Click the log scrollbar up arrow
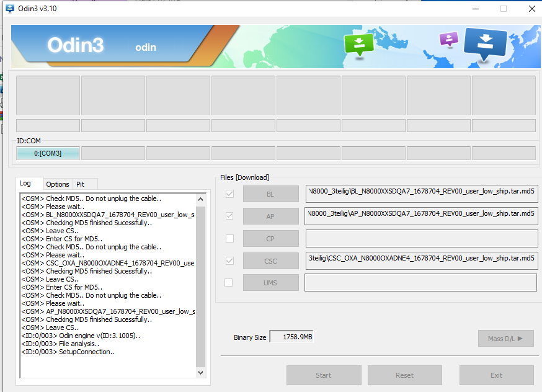Image resolution: width=542 pixels, height=392 pixels. tap(200, 199)
